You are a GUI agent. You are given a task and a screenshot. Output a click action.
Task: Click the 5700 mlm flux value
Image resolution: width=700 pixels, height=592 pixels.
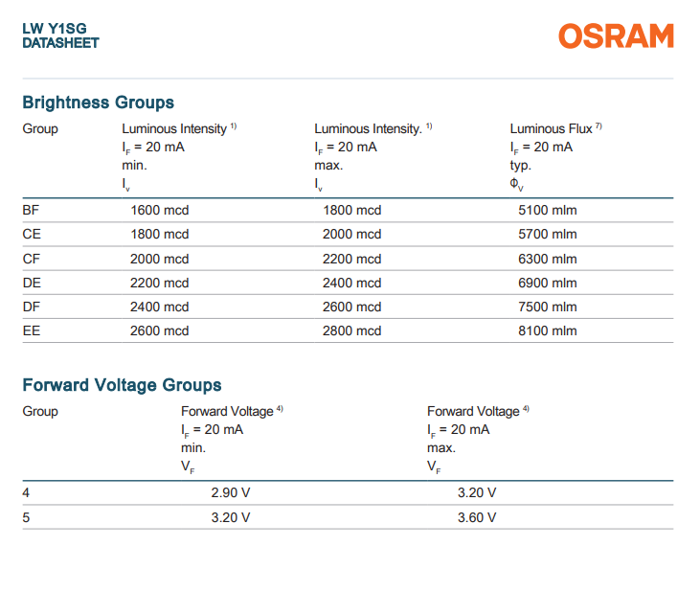click(548, 235)
